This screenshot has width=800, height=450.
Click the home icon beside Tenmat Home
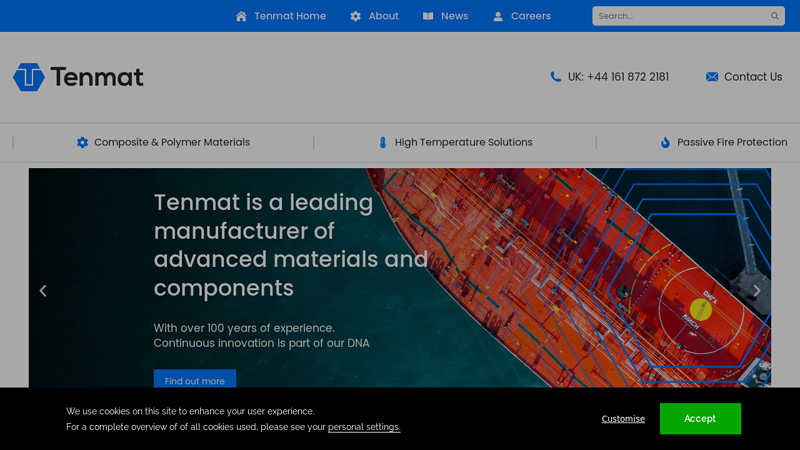[241, 16]
